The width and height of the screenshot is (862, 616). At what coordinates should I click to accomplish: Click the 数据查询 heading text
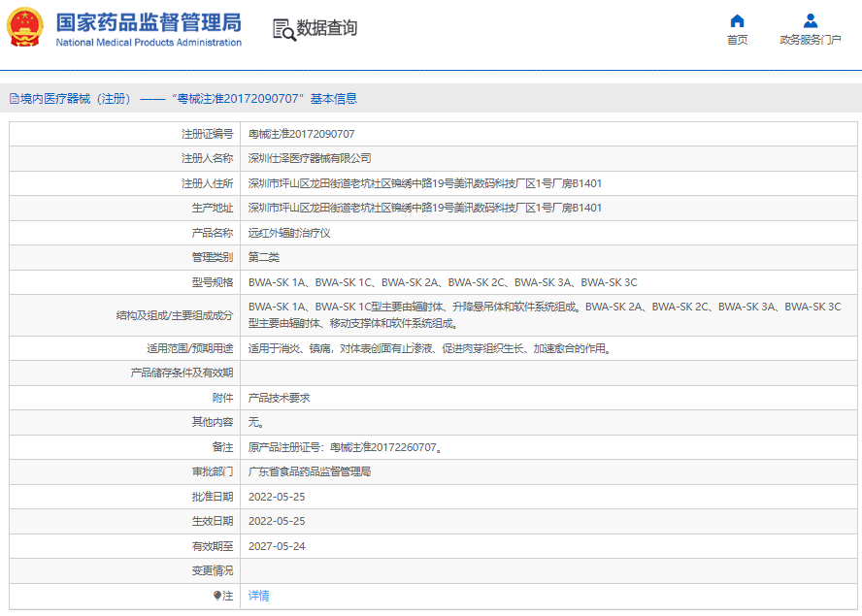coord(326,28)
